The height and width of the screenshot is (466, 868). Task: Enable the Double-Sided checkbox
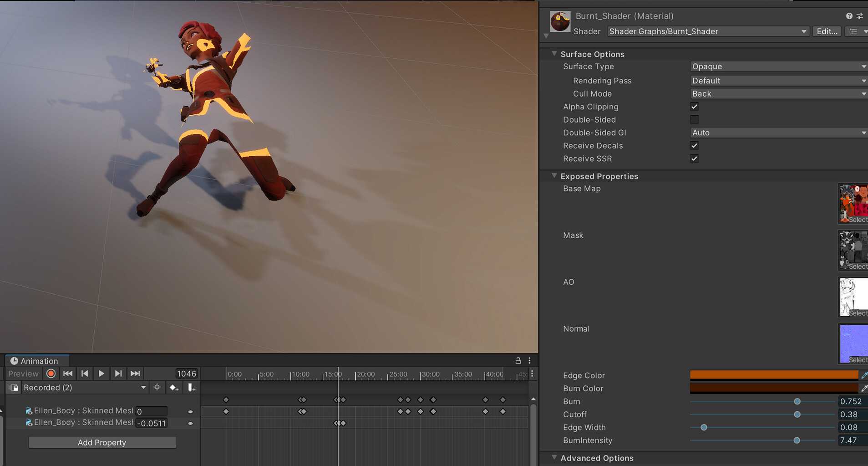coord(694,119)
